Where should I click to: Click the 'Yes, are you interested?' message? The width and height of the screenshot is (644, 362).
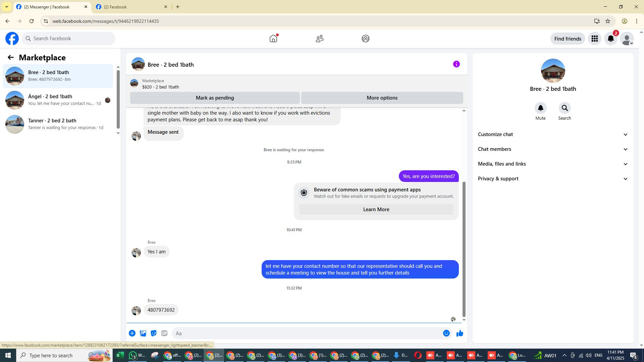point(429,176)
